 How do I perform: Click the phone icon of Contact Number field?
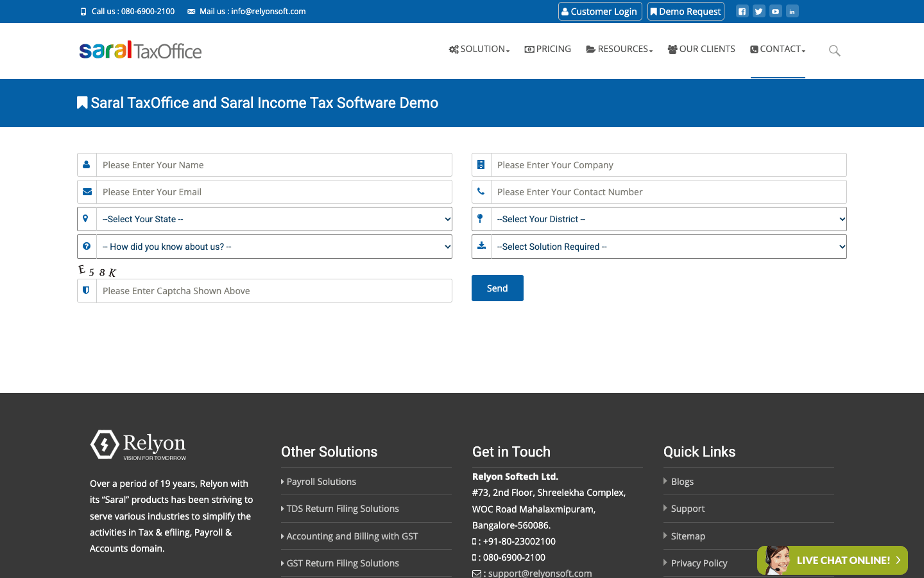[x=481, y=192]
